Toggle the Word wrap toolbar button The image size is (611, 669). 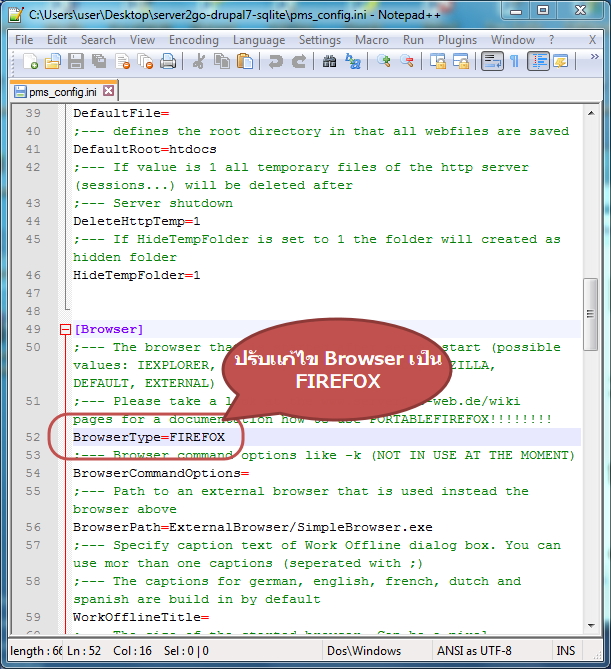click(492, 61)
